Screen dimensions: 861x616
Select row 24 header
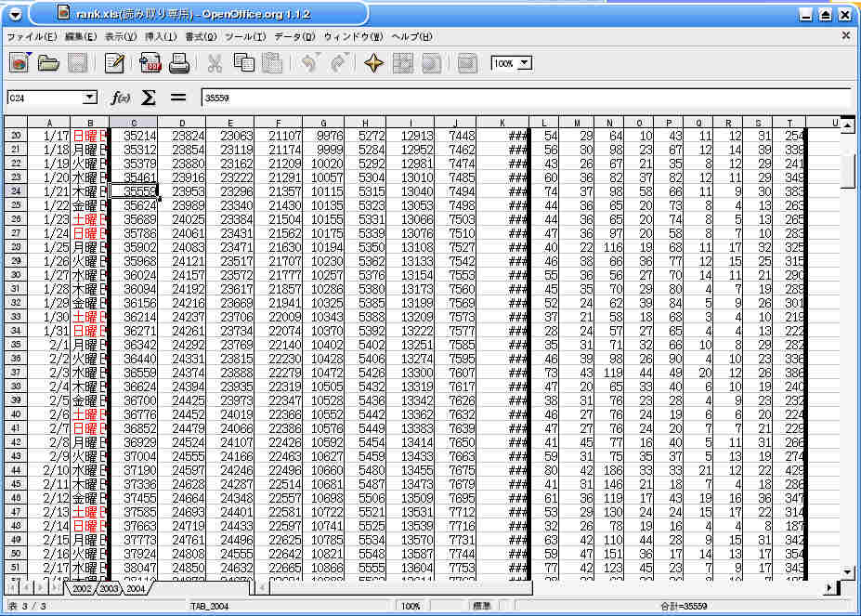click(16, 191)
